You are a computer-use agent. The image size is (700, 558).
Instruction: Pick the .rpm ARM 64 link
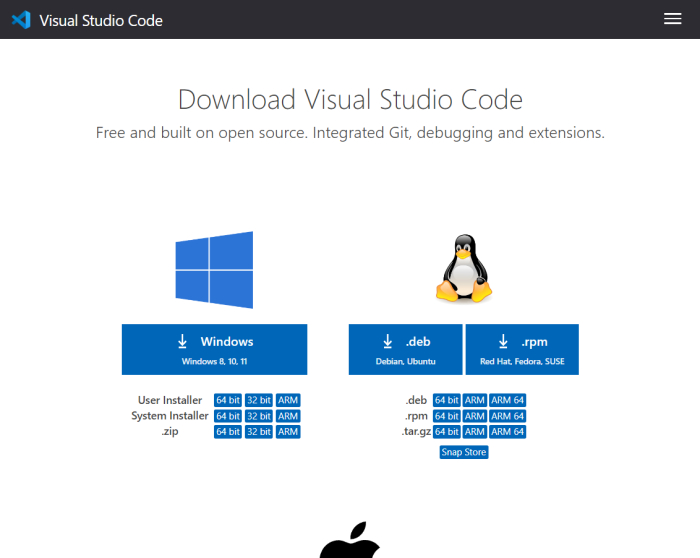point(508,416)
